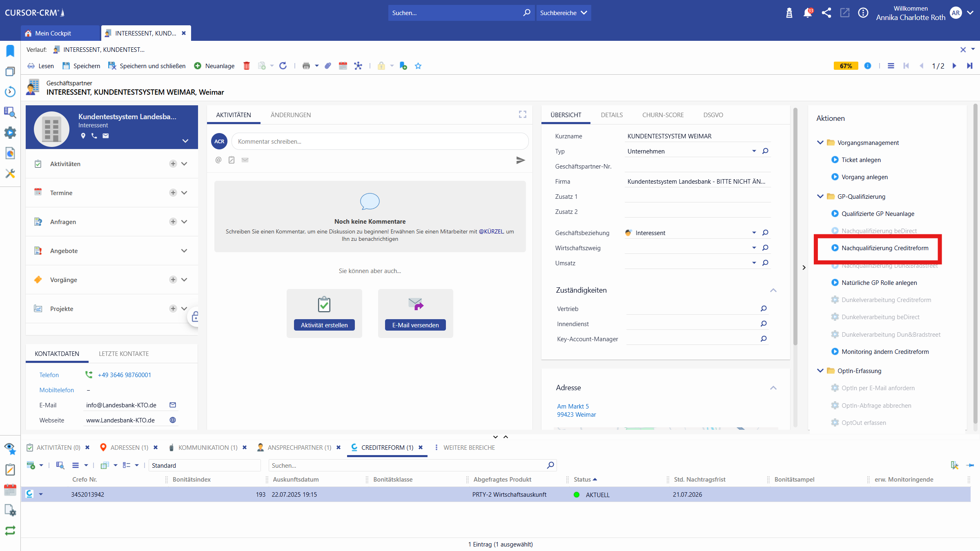The height and width of the screenshot is (551, 980).
Task: Collapse the Zuständigkeiten section
Action: click(x=773, y=290)
